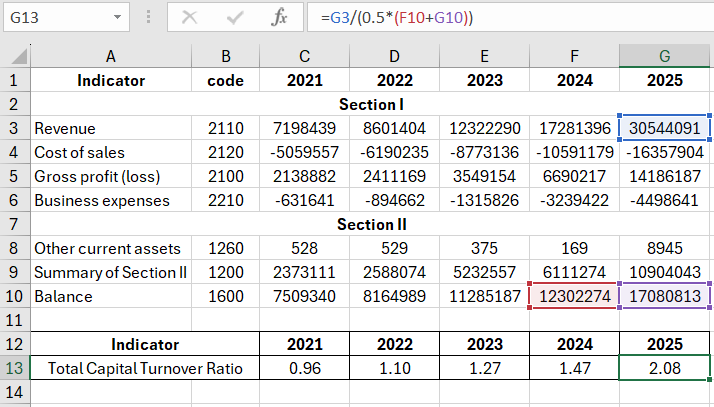Select column F header
This screenshot has width=714, height=407.
point(574,56)
